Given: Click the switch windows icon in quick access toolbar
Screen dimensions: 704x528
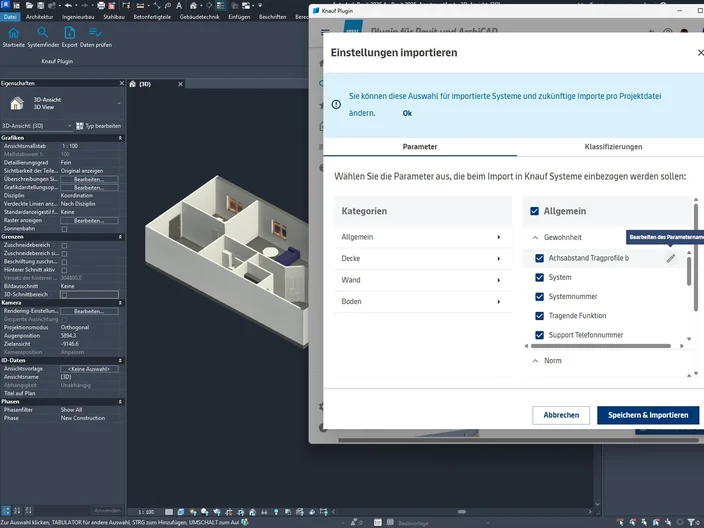Looking at the screenshot, I should pyautogui.click(x=246, y=5).
